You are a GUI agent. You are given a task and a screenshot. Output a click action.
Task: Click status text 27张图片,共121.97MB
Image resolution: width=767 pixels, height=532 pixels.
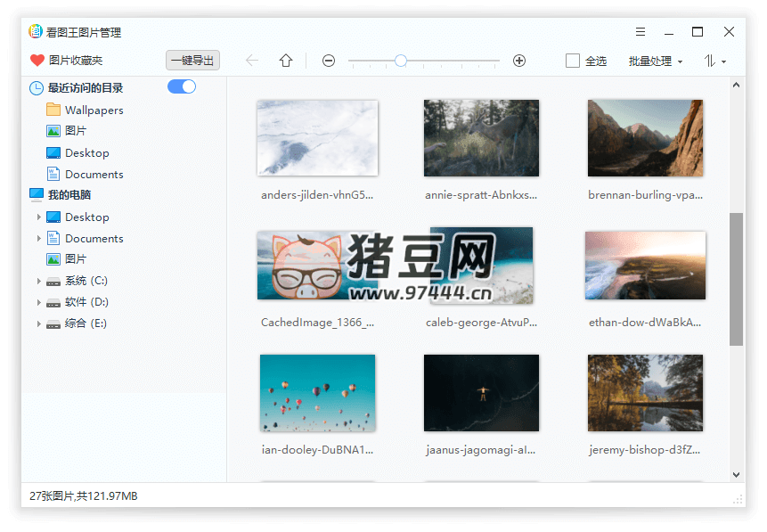pyautogui.click(x=84, y=495)
